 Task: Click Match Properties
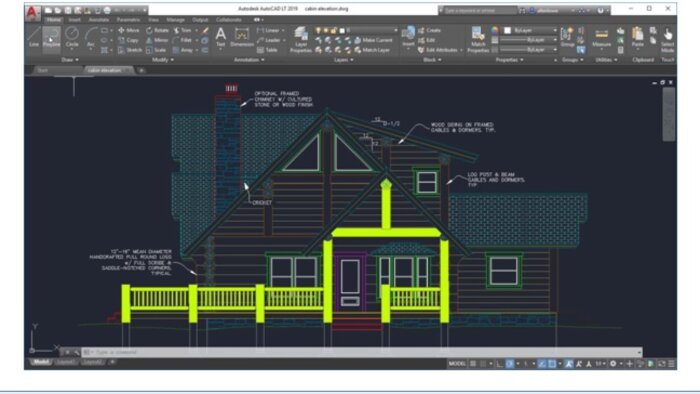pos(478,39)
